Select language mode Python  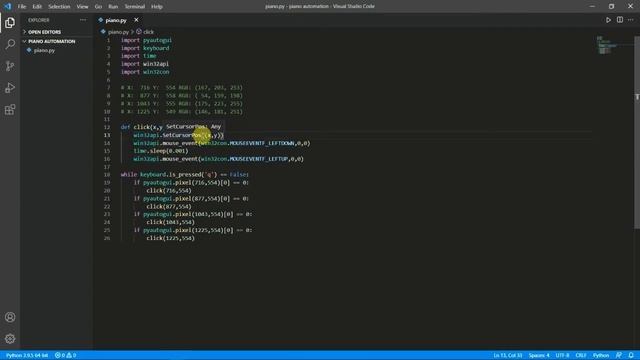601,355
